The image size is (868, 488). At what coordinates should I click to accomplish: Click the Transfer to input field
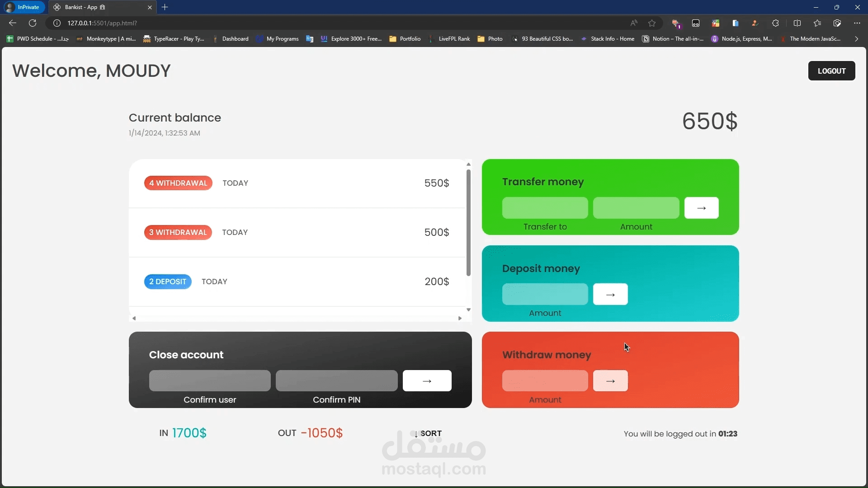click(544, 208)
